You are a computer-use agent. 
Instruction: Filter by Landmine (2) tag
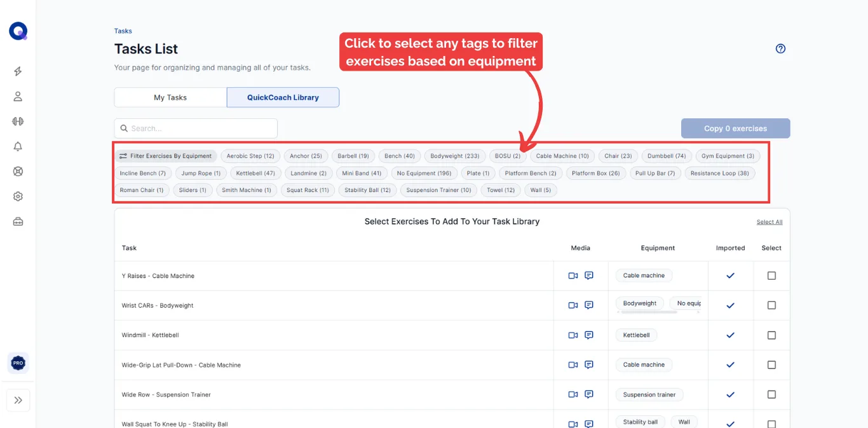point(308,173)
